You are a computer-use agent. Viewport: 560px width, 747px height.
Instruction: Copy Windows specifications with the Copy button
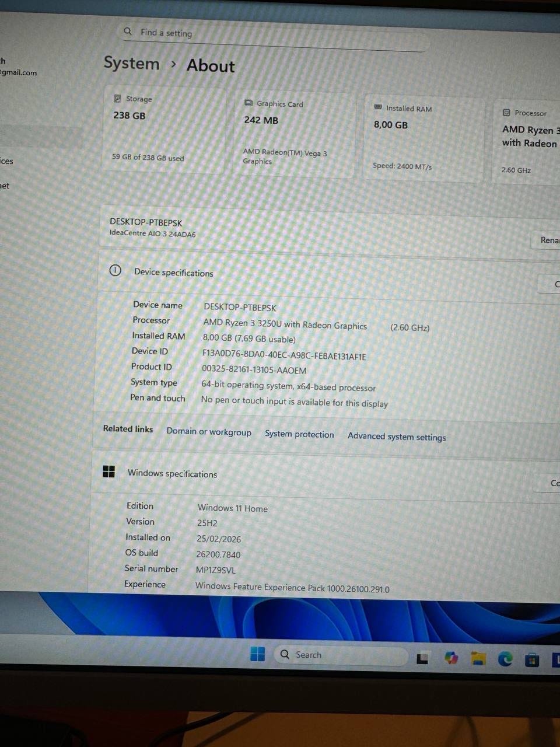[547, 483]
